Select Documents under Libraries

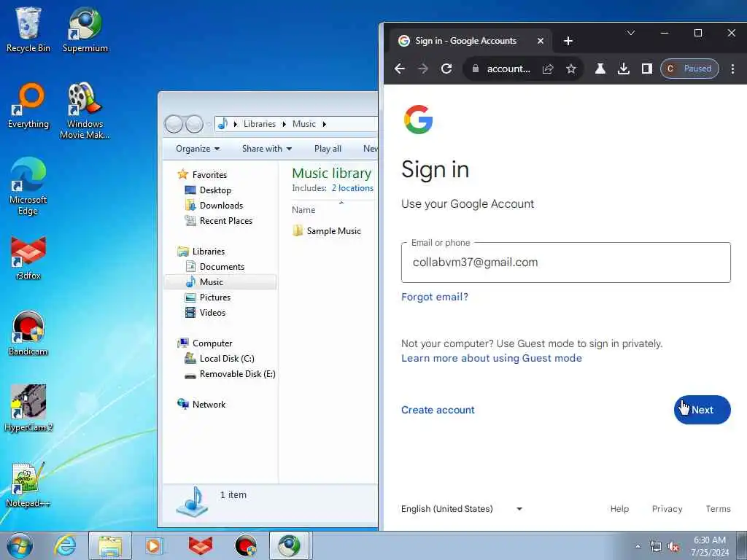tap(215, 267)
